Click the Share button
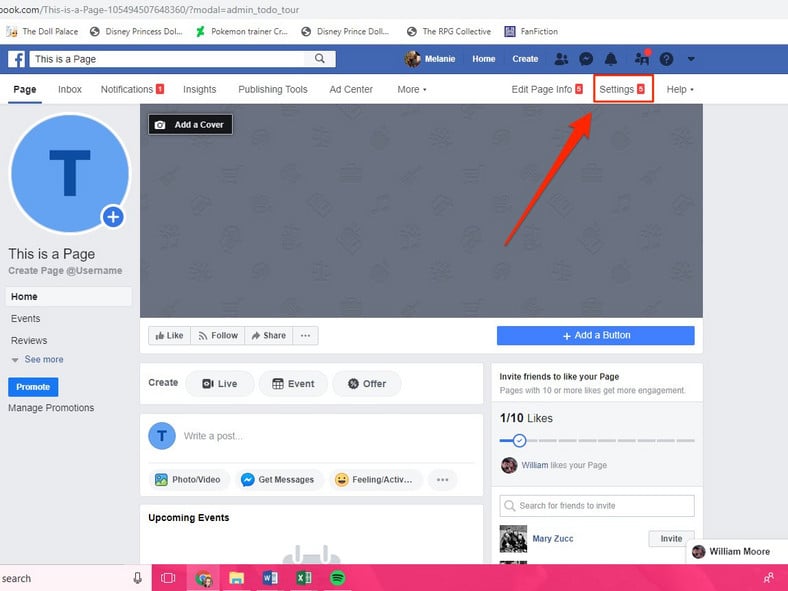 tap(269, 335)
